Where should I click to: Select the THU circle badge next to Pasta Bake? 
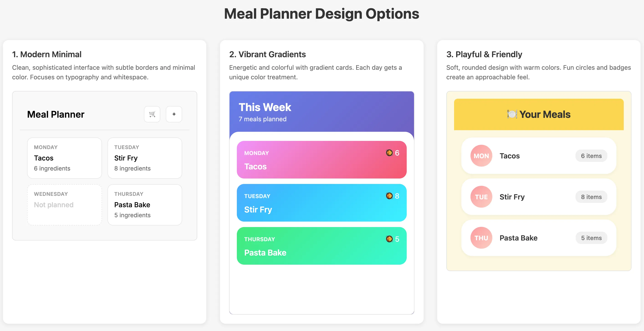click(x=481, y=238)
